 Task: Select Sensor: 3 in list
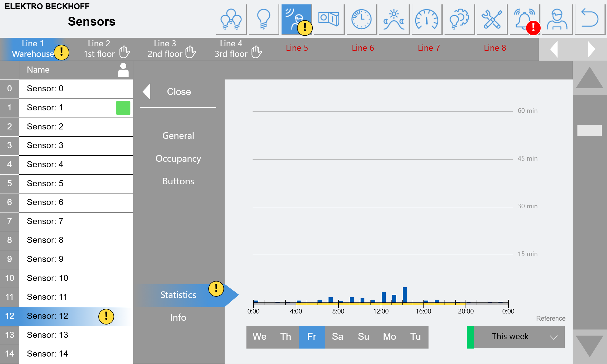[67, 146]
